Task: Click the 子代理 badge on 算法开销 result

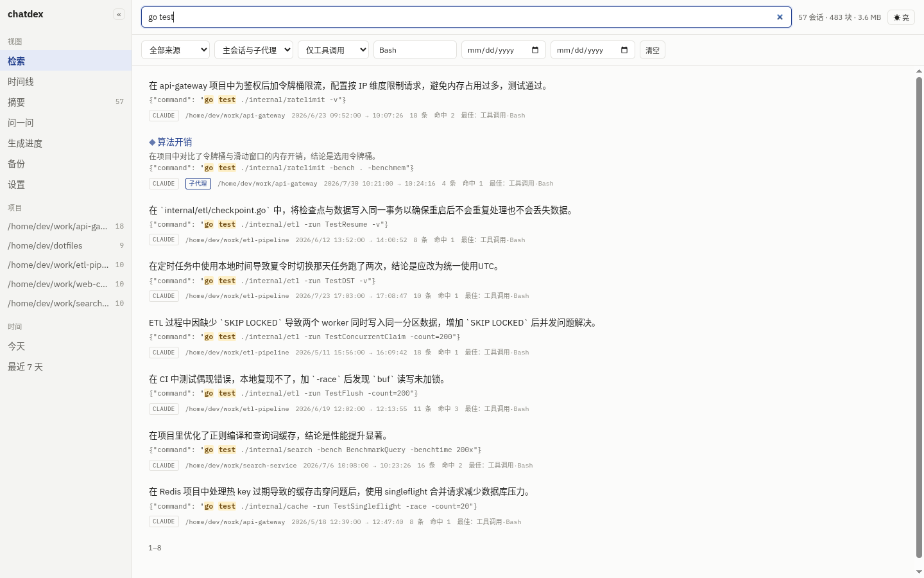Action: 198,183
